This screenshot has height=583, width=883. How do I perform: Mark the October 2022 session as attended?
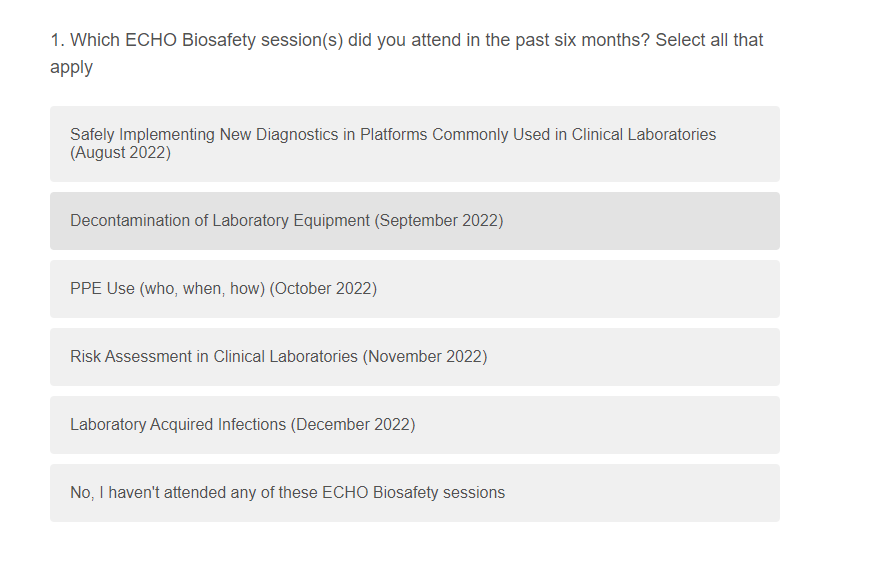[414, 289]
